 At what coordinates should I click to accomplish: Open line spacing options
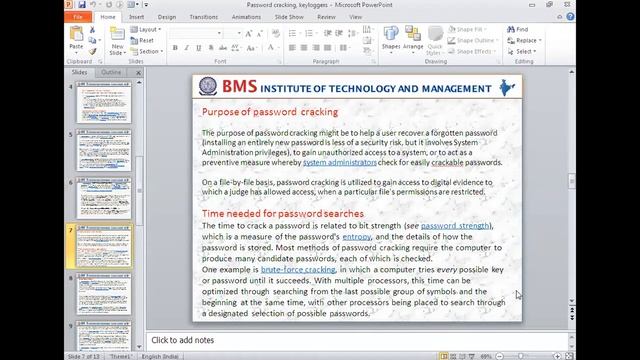(x=352, y=33)
